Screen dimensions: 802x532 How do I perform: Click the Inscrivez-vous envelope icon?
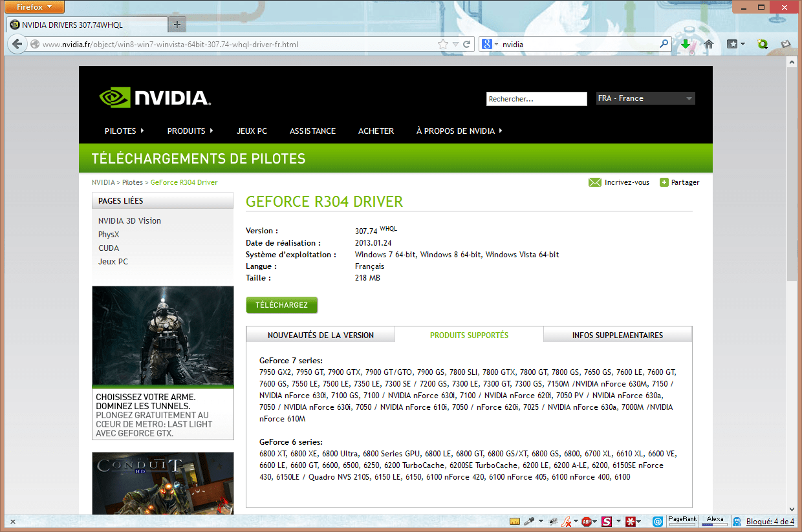[x=595, y=182]
